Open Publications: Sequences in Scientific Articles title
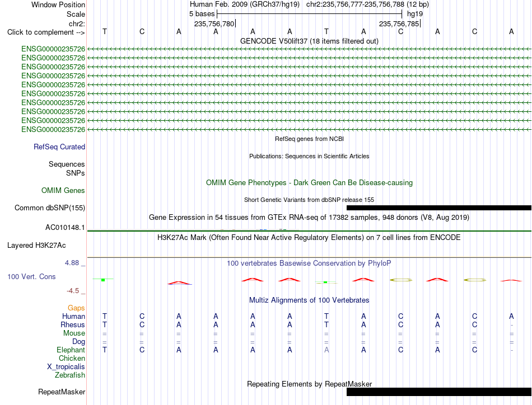This screenshot has height=405, width=532. pyautogui.click(x=309, y=156)
